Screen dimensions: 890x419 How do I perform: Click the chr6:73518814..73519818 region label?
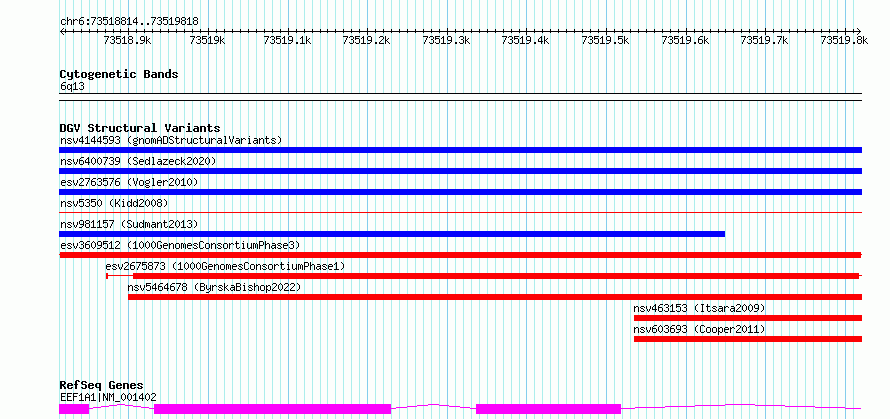(129, 22)
